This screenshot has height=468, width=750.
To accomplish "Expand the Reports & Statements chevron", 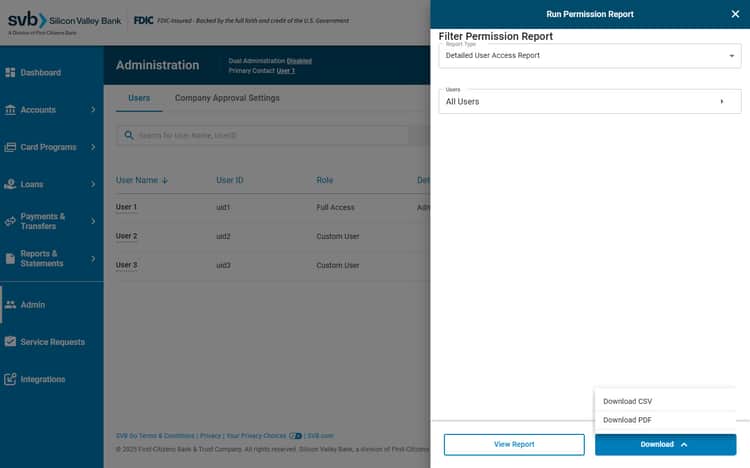I will (93, 258).
